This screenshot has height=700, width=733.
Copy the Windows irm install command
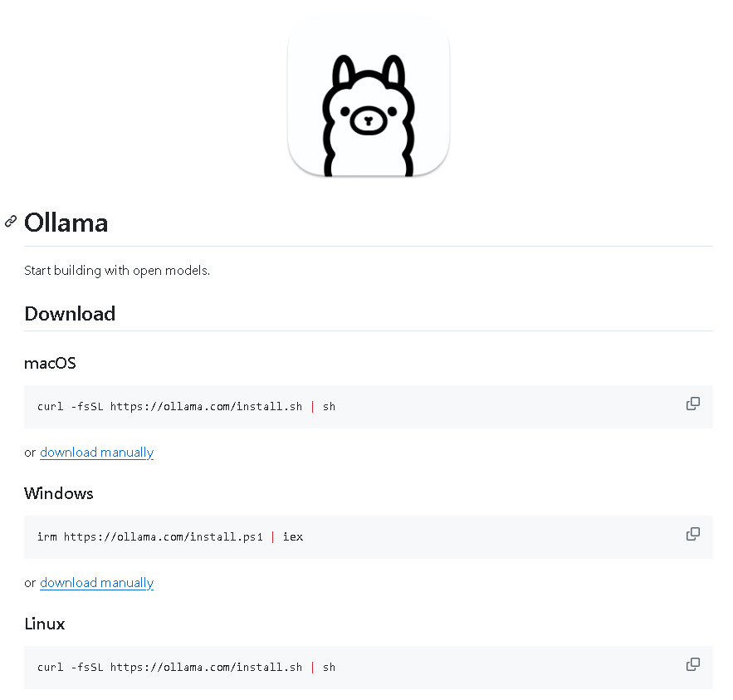click(x=693, y=534)
